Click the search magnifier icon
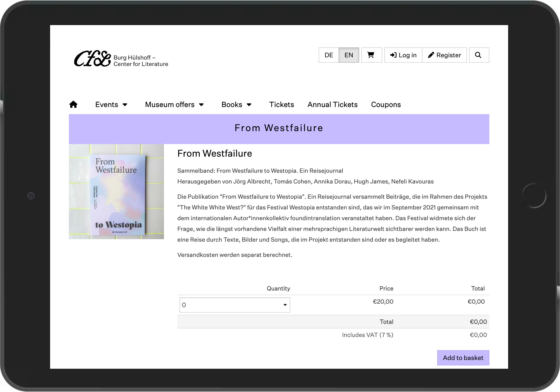The height and width of the screenshot is (392, 560). [479, 55]
